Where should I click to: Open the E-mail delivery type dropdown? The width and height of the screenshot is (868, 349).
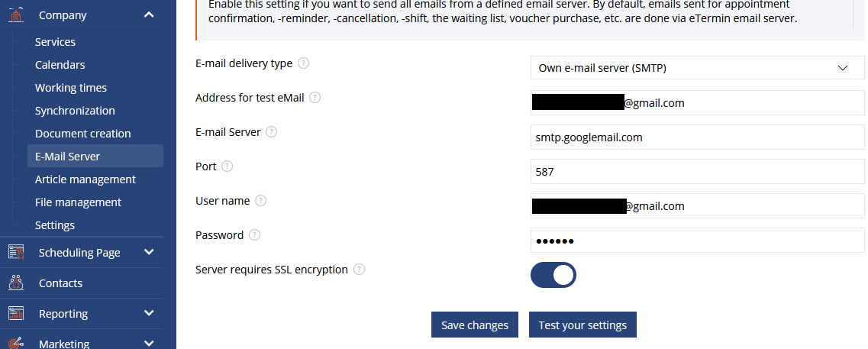(x=697, y=68)
